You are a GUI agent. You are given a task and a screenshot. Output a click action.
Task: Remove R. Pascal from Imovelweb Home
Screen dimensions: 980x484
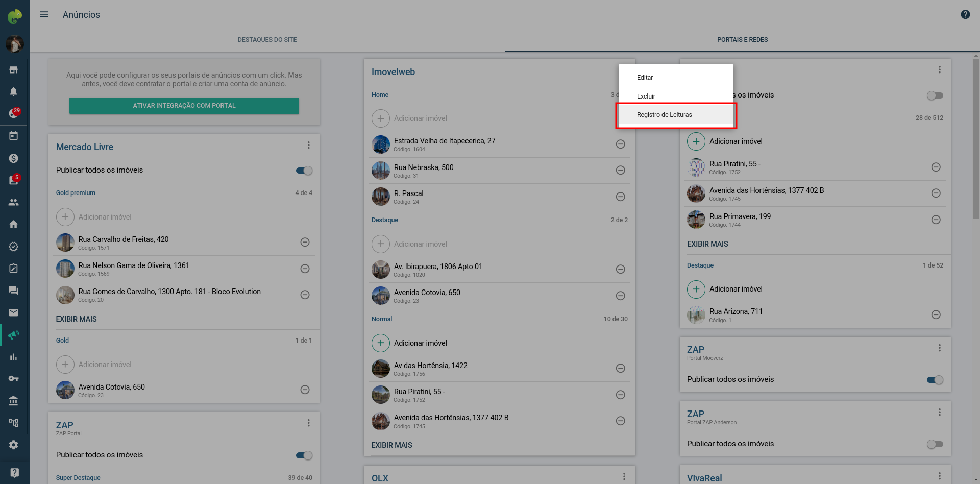(620, 197)
